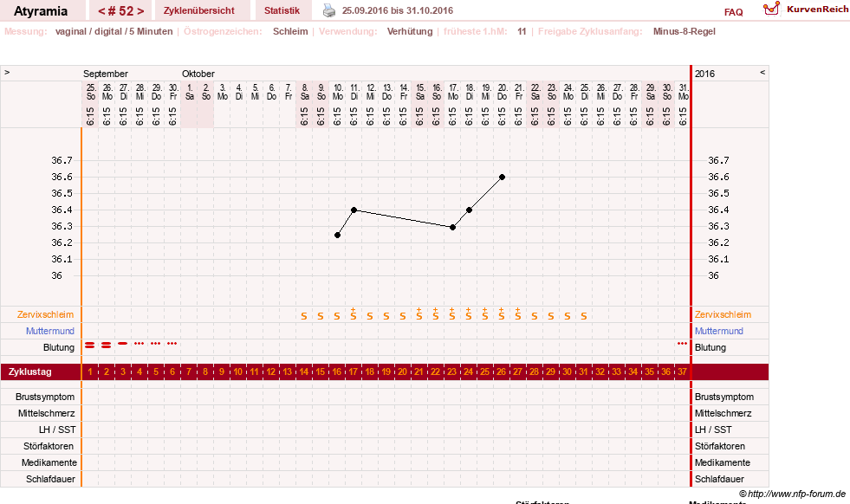
Task: Click the S+ mucus symbol on day 21
Action: tap(419, 313)
